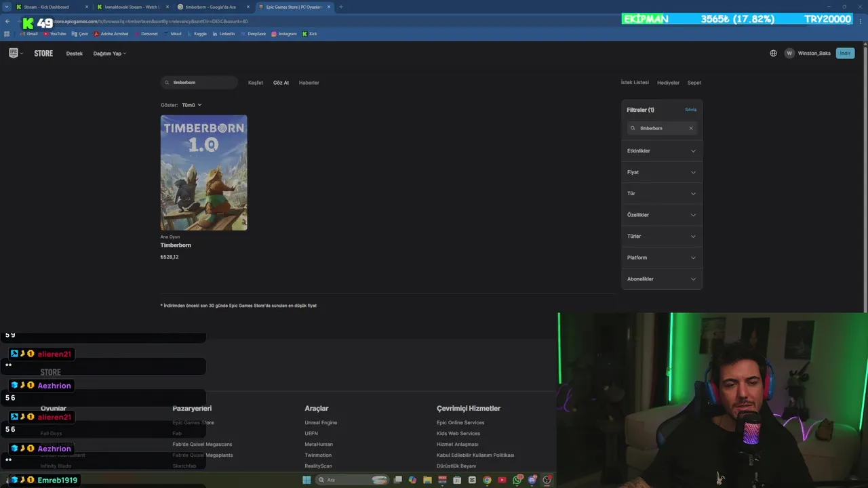Screen dimensions: 868x488
Task: Switch to Stream - Kick Dashboard tab
Action: 52,7
